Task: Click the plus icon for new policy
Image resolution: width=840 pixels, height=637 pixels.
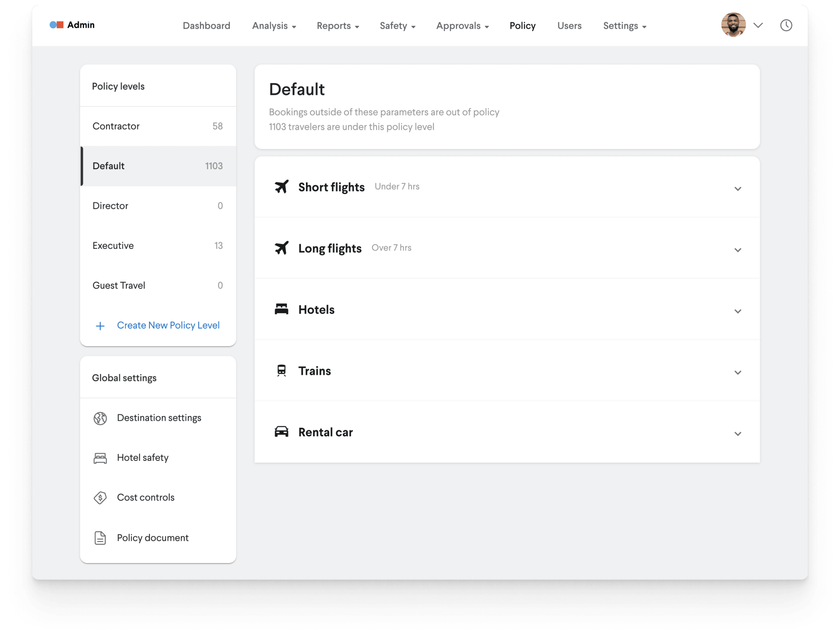Action: pyautogui.click(x=100, y=326)
